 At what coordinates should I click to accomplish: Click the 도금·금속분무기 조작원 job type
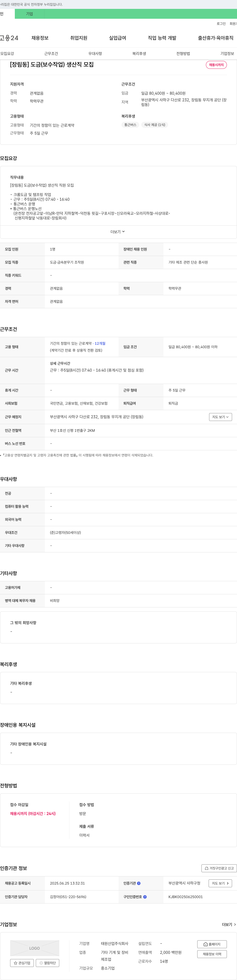(x=67, y=262)
